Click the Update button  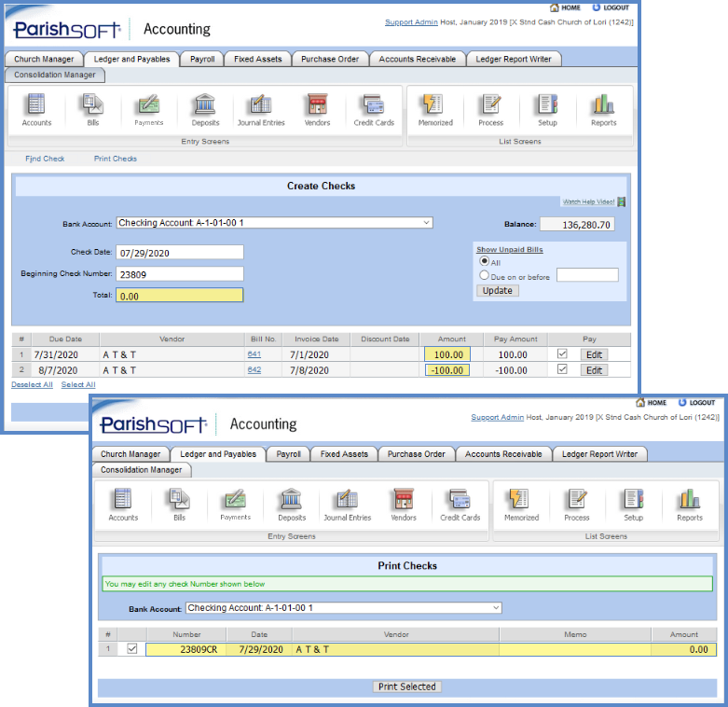pos(497,290)
